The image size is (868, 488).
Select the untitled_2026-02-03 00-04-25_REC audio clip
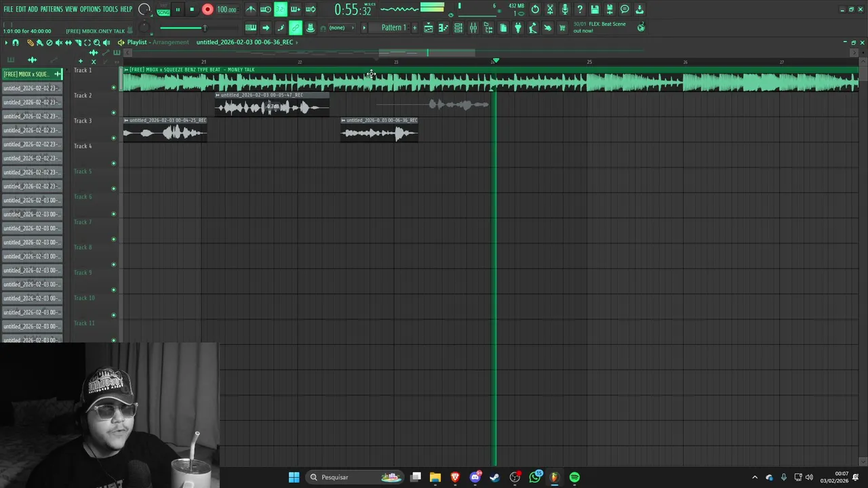click(165, 129)
